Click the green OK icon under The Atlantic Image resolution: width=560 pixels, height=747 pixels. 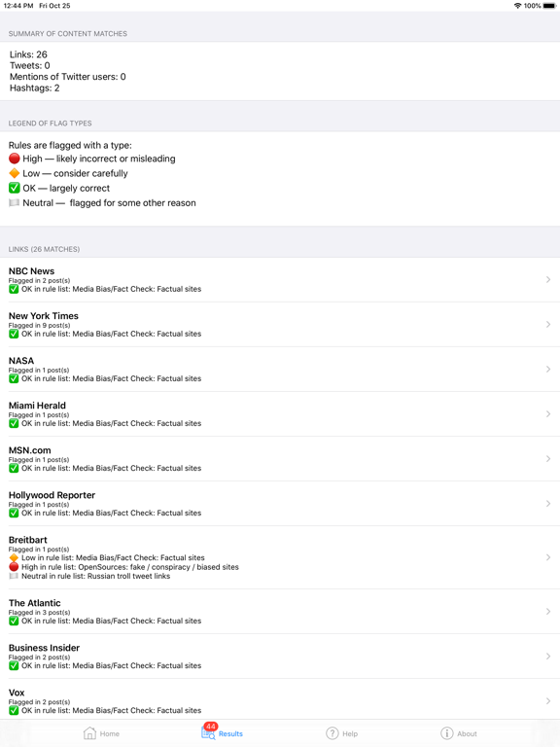14,621
